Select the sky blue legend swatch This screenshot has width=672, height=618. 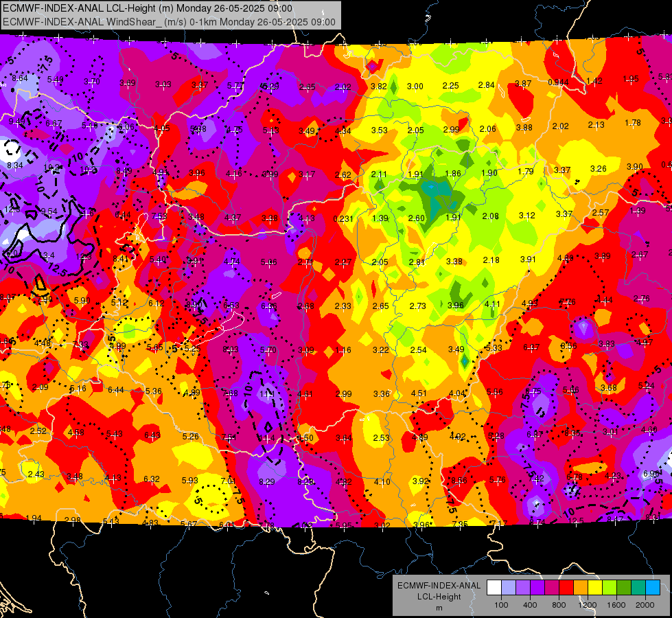click(653, 588)
